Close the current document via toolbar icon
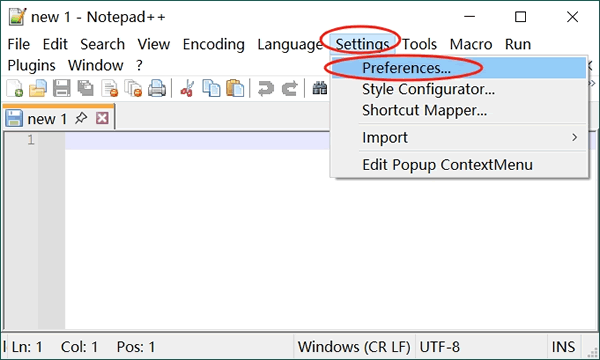600x360 pixels. pos(109,88)
